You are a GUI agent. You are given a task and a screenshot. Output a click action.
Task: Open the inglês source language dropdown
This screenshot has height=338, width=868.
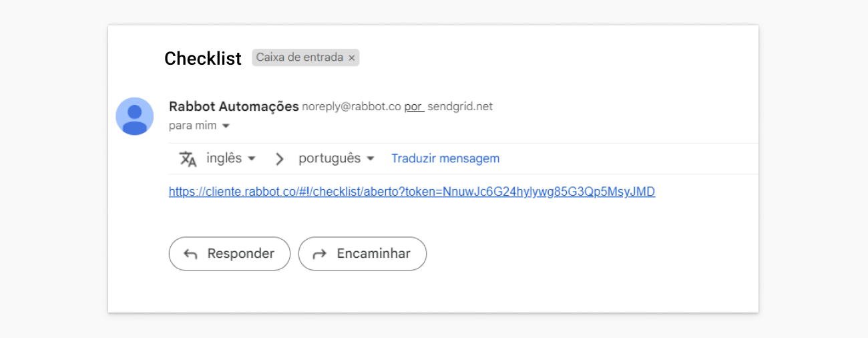pyautogui.click(x=231, y=158)
